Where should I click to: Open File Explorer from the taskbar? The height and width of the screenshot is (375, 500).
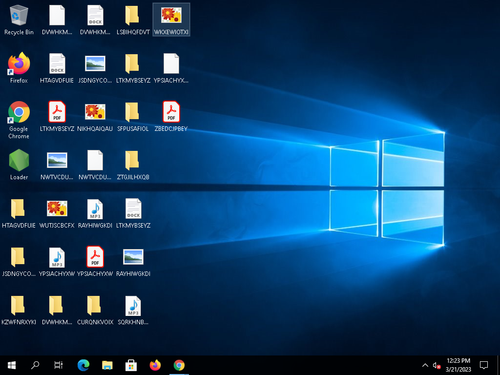tap(107, 365)
